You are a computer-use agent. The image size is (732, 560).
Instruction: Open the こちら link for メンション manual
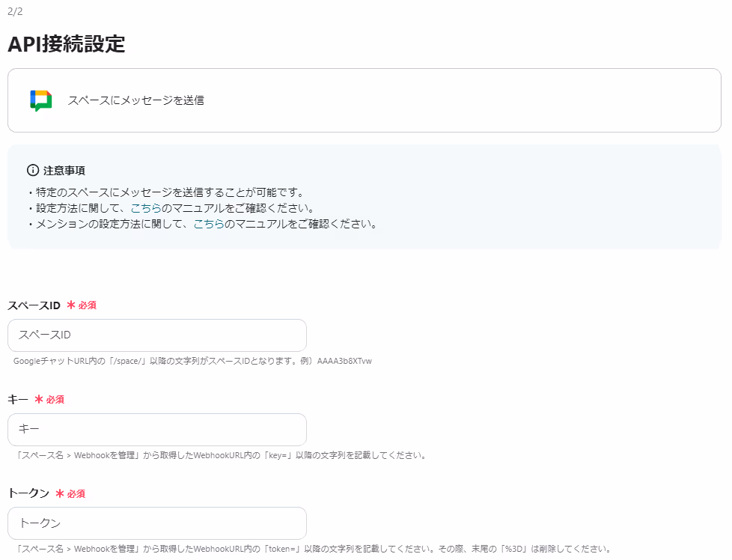[x=209, y=224]
